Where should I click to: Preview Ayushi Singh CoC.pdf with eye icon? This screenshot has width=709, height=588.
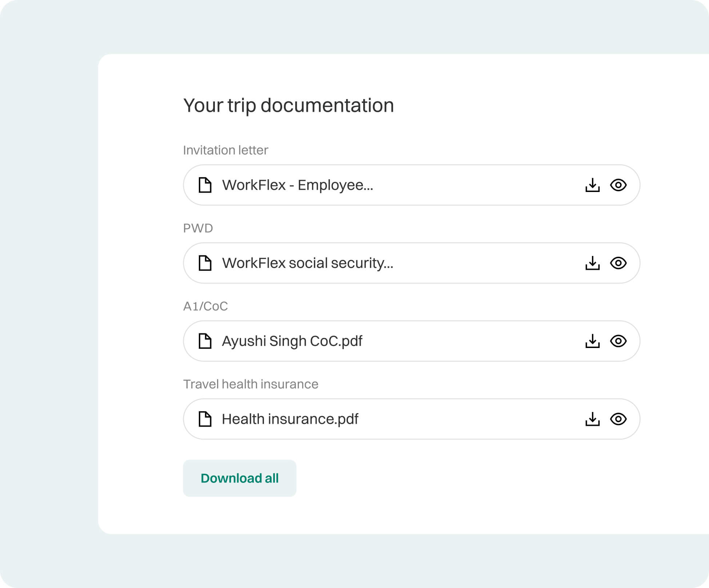click(618, 341)
